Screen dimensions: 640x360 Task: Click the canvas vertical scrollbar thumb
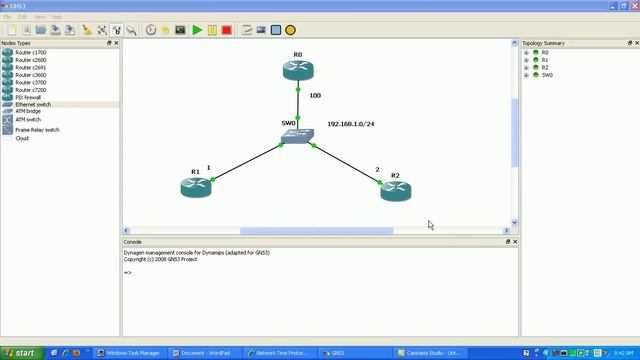tap(514, 133)
